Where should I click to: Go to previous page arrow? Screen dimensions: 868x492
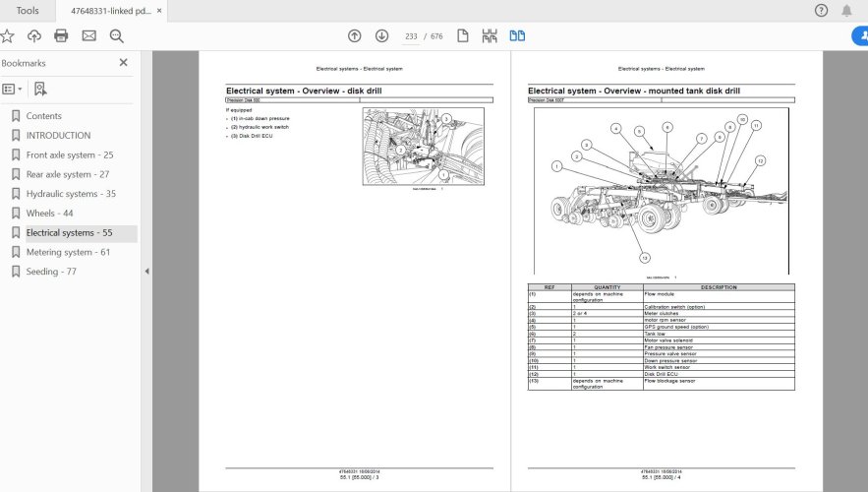point(354,36)
